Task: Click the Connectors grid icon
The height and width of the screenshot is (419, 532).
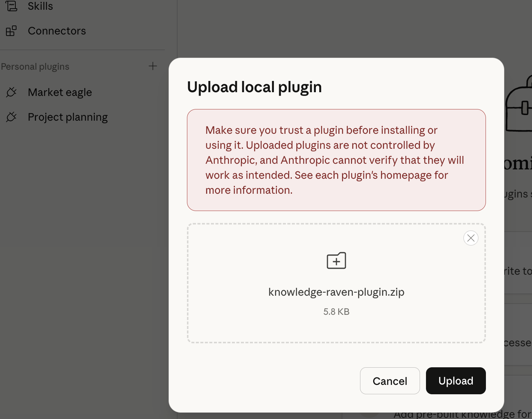Action: tap(11, 31)
